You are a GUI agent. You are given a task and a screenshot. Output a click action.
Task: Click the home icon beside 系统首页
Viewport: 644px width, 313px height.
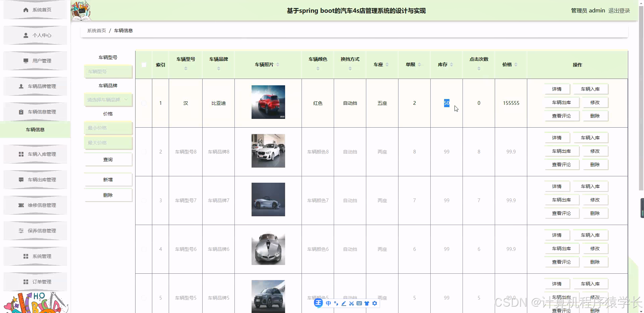[x=25, y=10]
